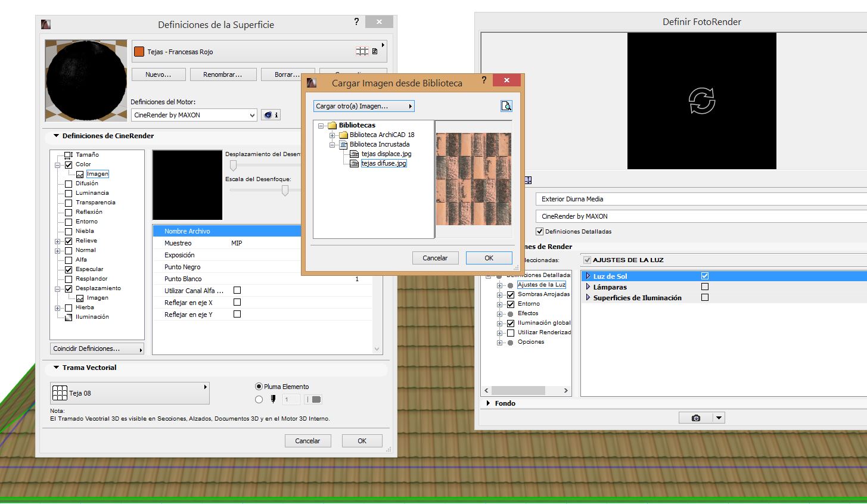
Task: Click the Teja 08 vectorial pattern icon
Action: (60, 393)
